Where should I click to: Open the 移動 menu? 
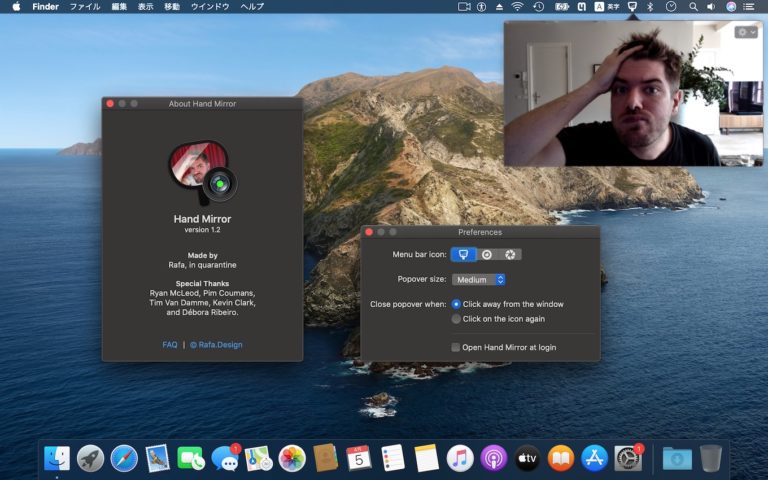click(x=172, y=6)
